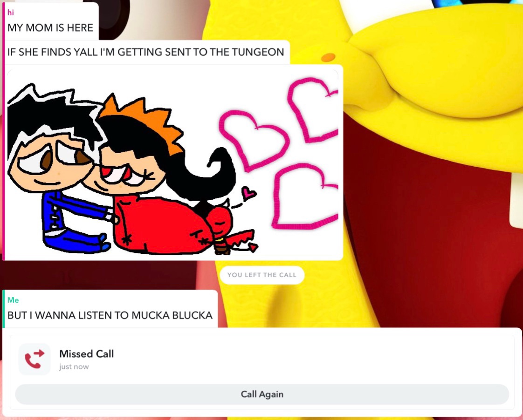
Task: Select the 'MY MOM IS HERE' message
Action: pos(50,27)
